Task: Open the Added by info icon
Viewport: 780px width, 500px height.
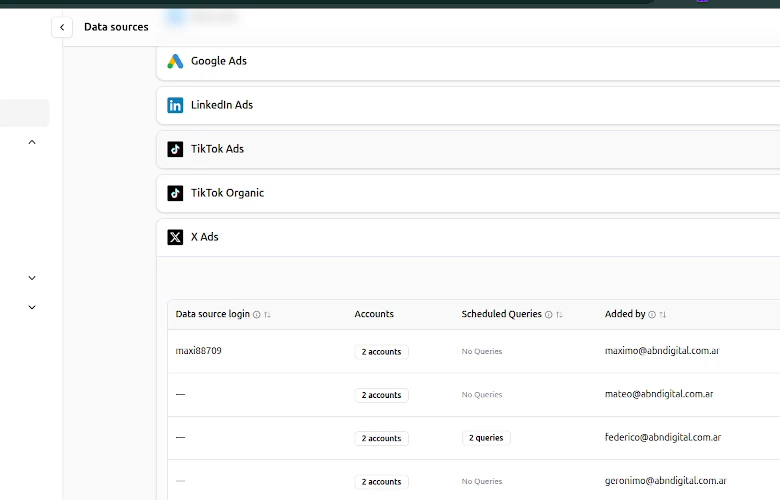Action: [x=652, y=314]
